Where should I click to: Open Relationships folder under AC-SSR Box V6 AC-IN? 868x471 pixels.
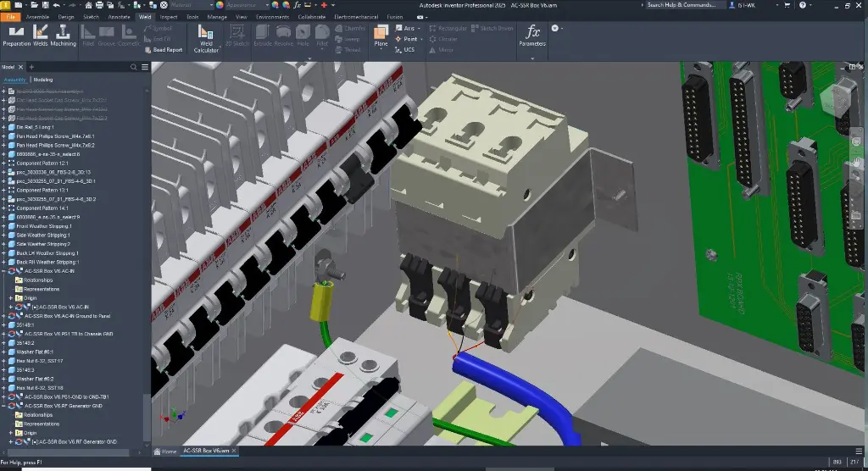pos(37,280)
